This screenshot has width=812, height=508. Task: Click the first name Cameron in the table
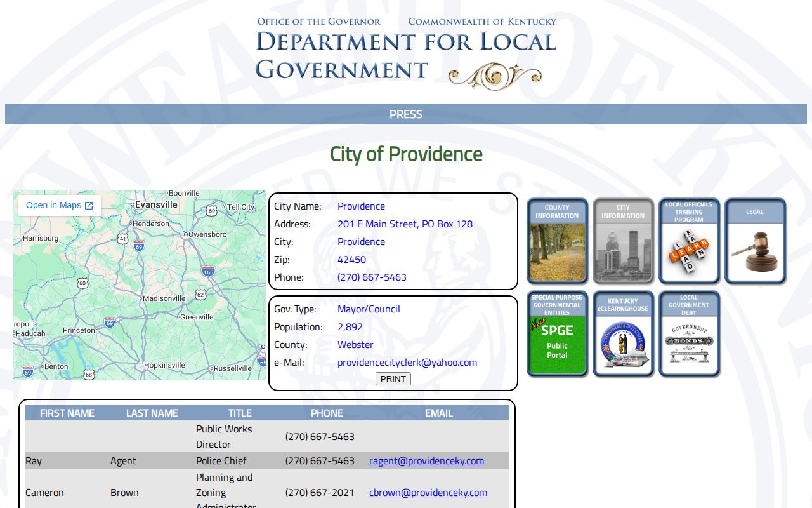coord(44,492)
